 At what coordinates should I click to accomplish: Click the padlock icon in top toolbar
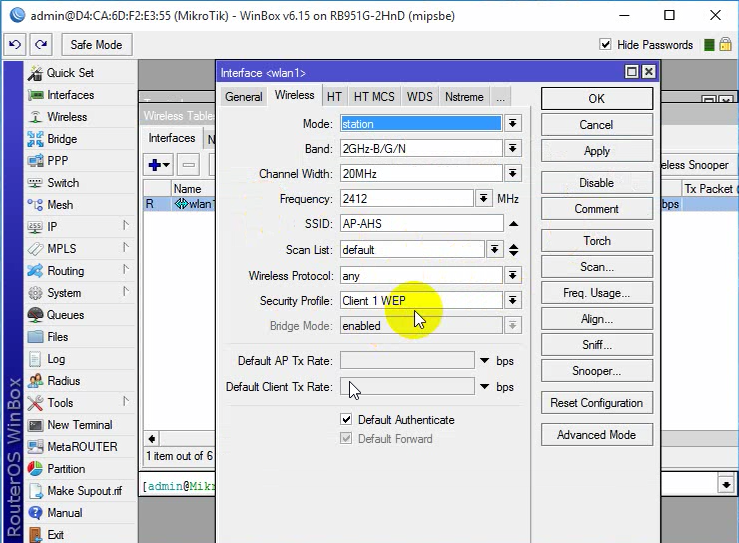[725, 45]
